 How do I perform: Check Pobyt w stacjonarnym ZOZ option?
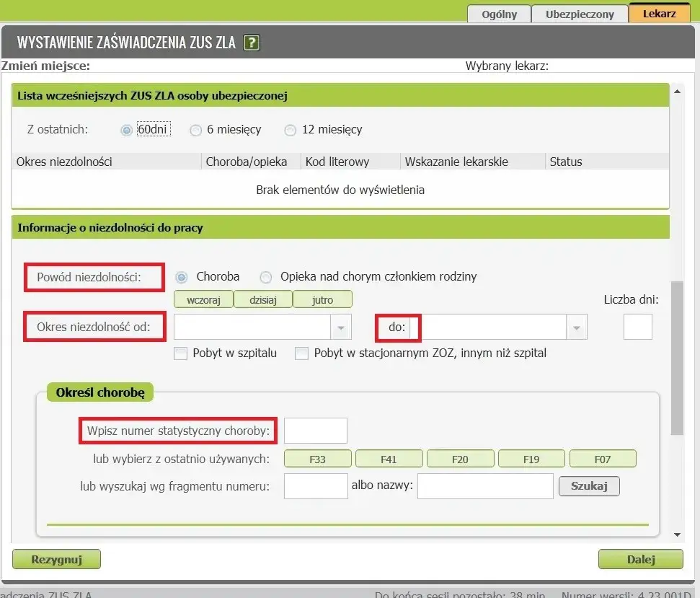coord(301,353)
